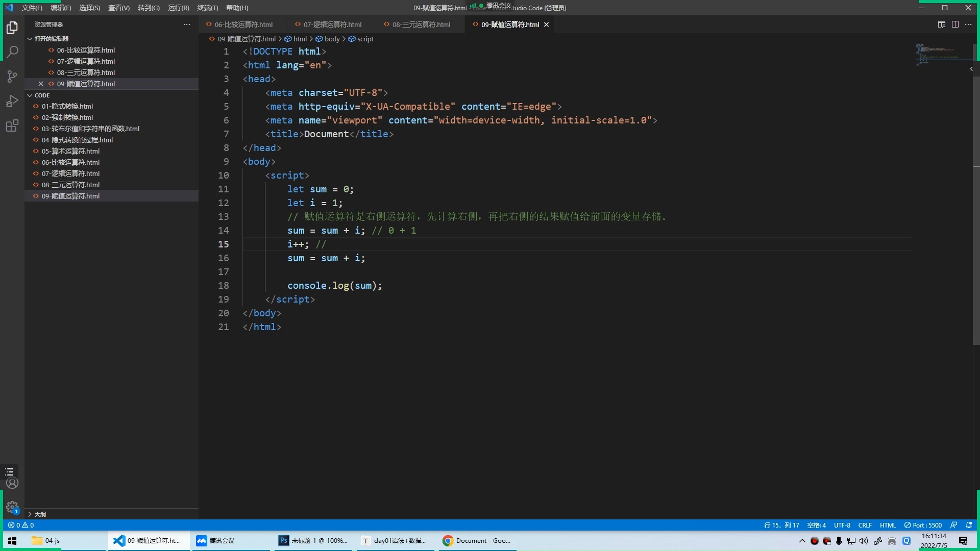
Task: Open 03-转布尔值和字符串的函数.html file
Action: (111, 129)
